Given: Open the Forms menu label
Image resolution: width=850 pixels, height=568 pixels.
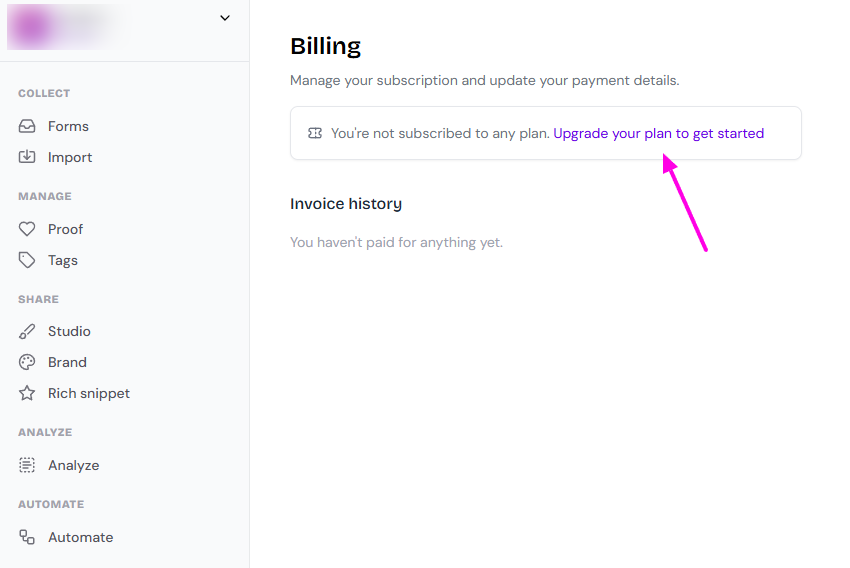Looking at the screenshot, I should [68, 126].
